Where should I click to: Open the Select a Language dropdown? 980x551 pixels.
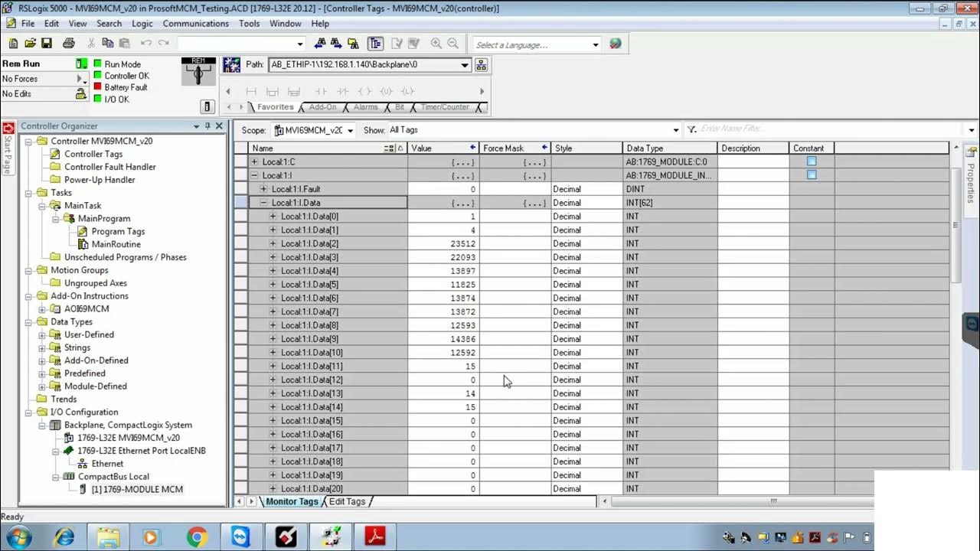click(x=596, y=44)
